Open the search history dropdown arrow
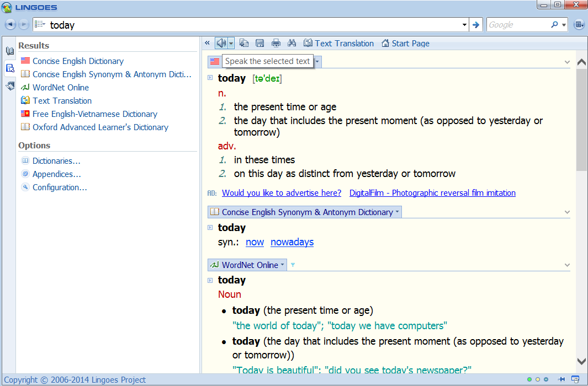This screenshot has height=386, width=588. [x=464, y=25]
